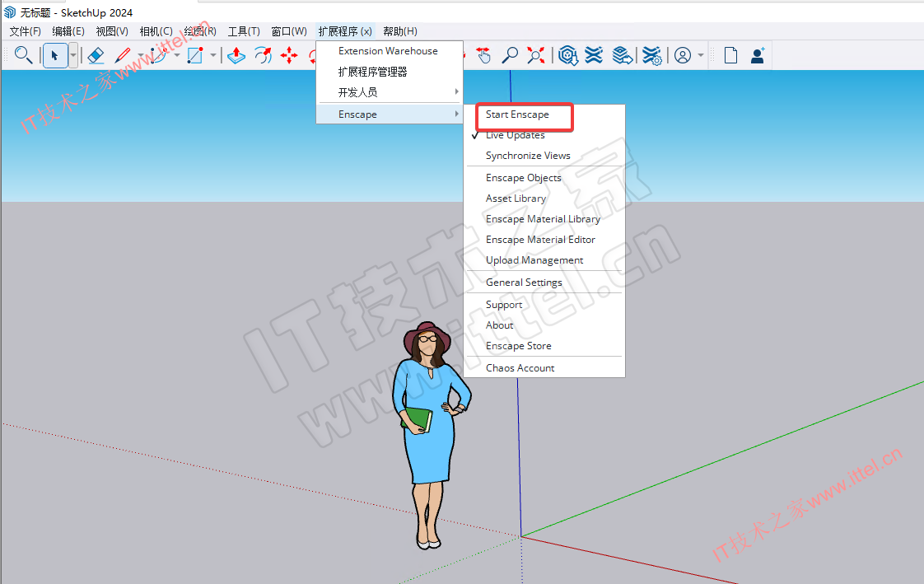Open the Select tool dropdown arrow

73,55
